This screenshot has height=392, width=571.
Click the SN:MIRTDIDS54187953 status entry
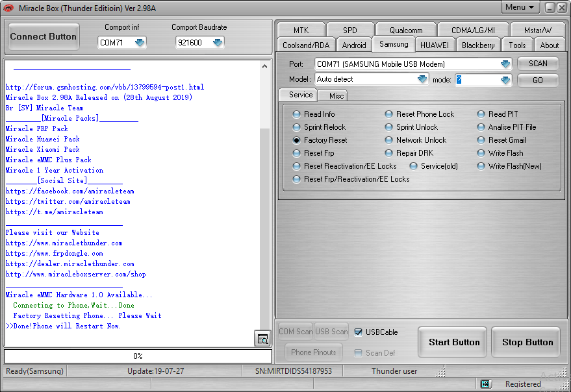click(293, 371)
